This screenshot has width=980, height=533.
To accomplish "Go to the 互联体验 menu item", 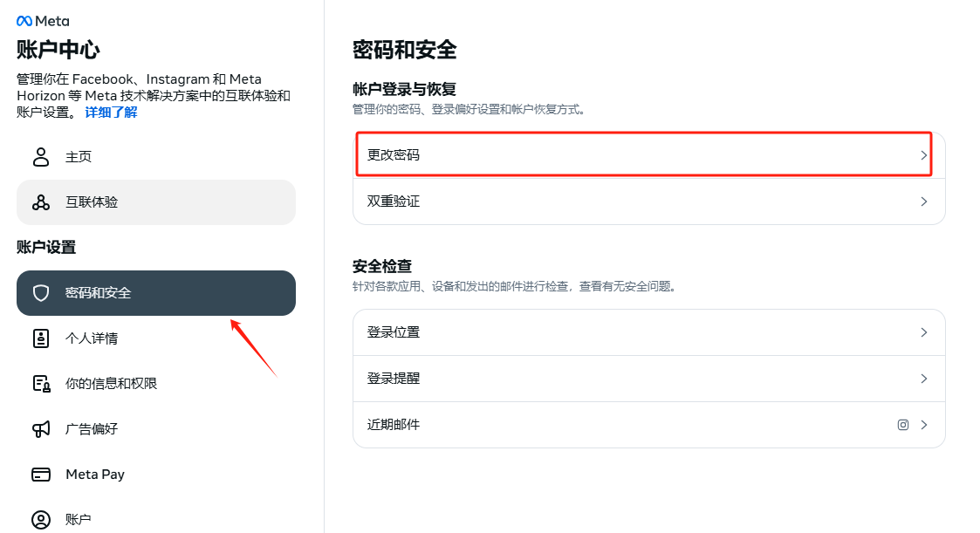I will pos(155,202).
